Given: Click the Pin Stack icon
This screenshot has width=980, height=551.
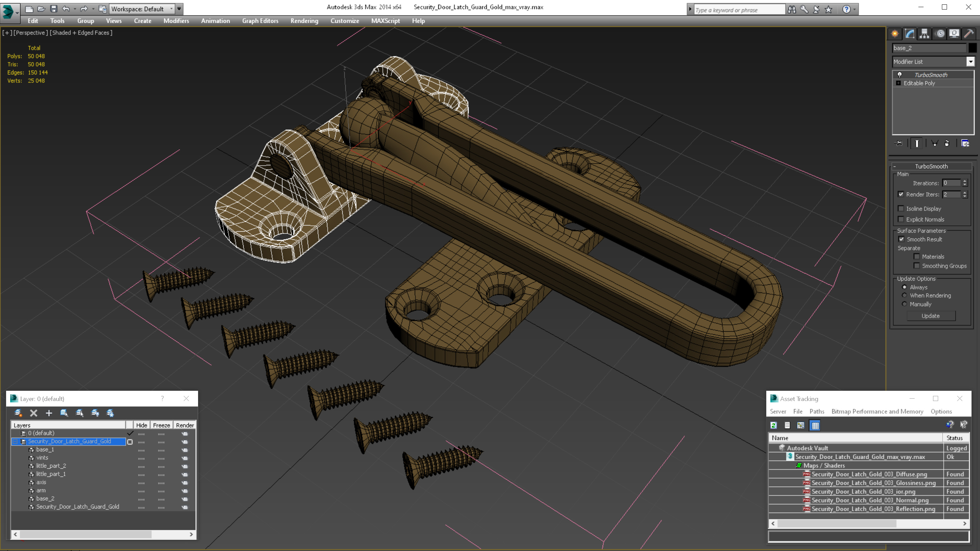Looking at the screenshot, I should point(899,143).
